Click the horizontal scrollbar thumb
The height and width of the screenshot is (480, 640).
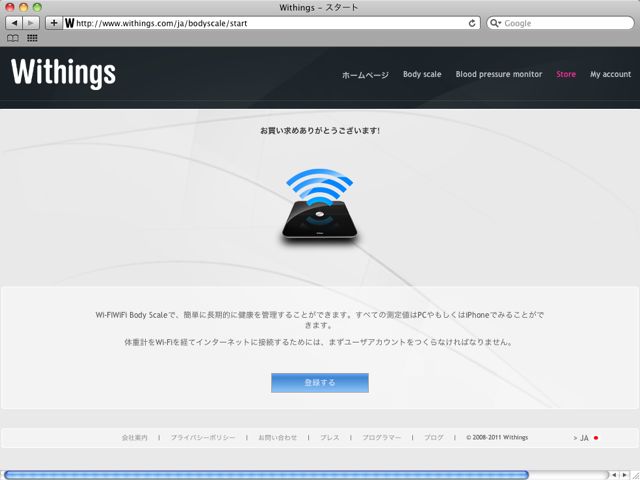tap(266, 475)
